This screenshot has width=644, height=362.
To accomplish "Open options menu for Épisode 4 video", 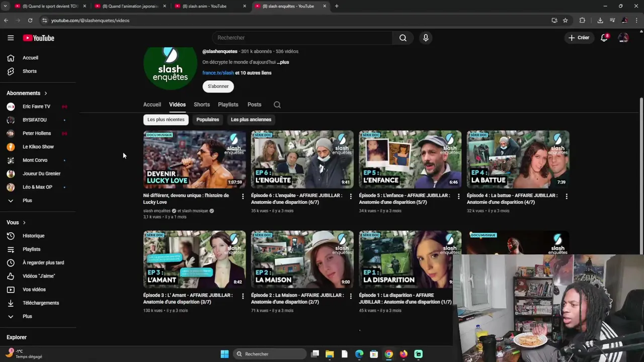I will coord(567,196).
